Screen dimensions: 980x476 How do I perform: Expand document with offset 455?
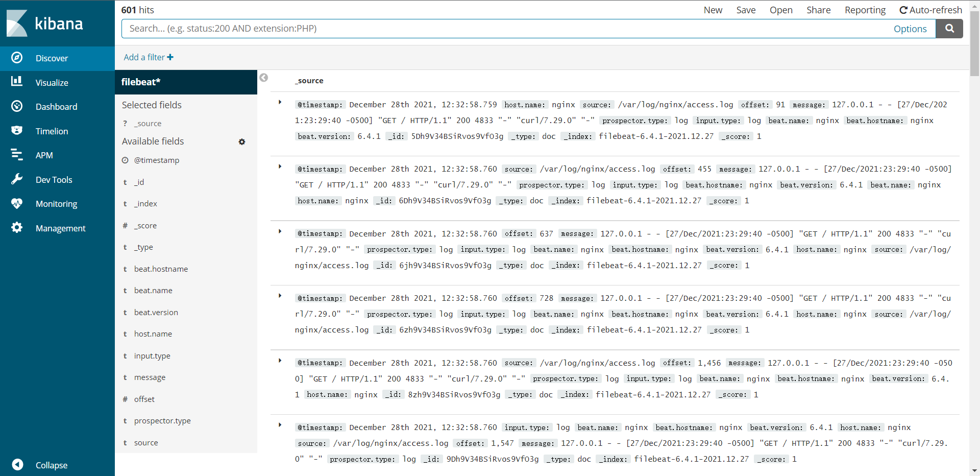(280, 166)
